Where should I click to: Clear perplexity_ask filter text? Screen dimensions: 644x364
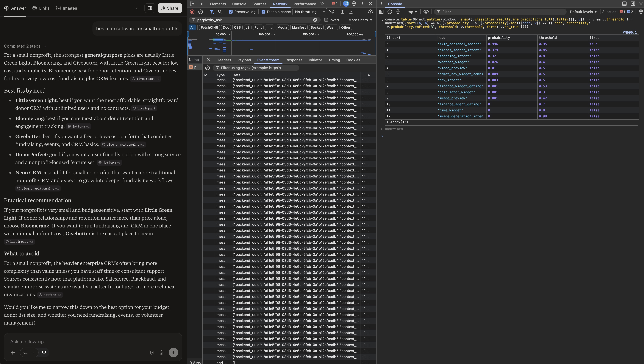pyautogui.click(x=315, y=20)
